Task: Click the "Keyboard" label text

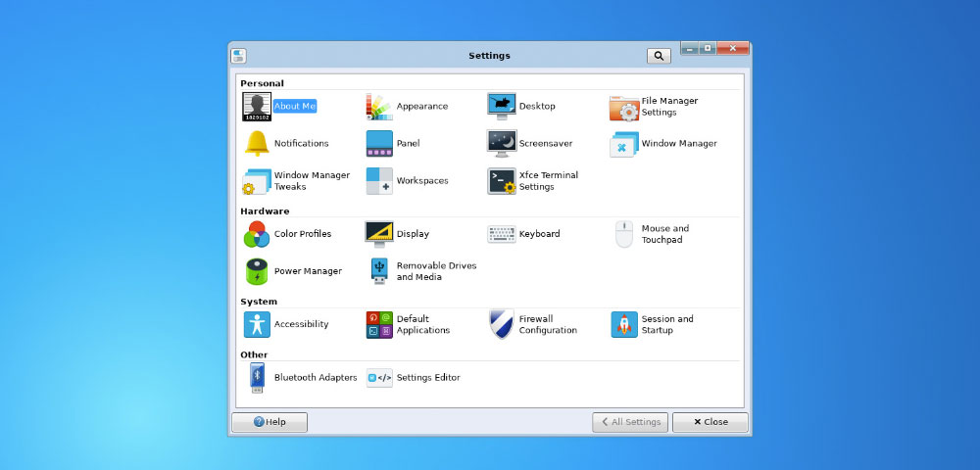Action: pos(539,234)
